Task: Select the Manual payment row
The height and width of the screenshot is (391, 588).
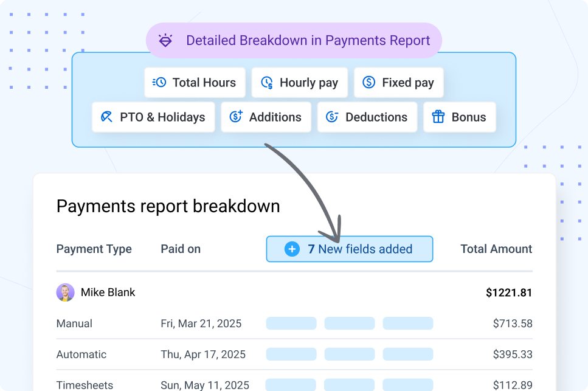Action: coord(74,324)
